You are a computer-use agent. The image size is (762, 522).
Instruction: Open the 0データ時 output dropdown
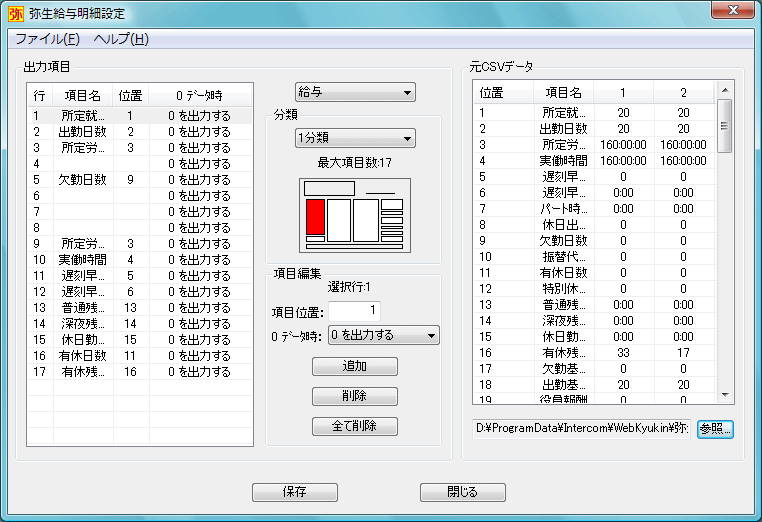pos(383,335)
